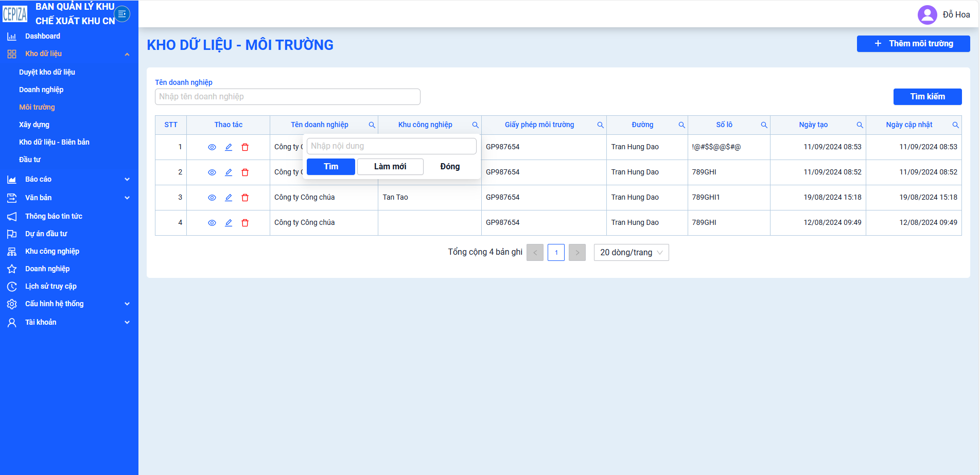Click the Đỗ Hoa username
This screenshot has height=475, width=980.
point(956,15)
